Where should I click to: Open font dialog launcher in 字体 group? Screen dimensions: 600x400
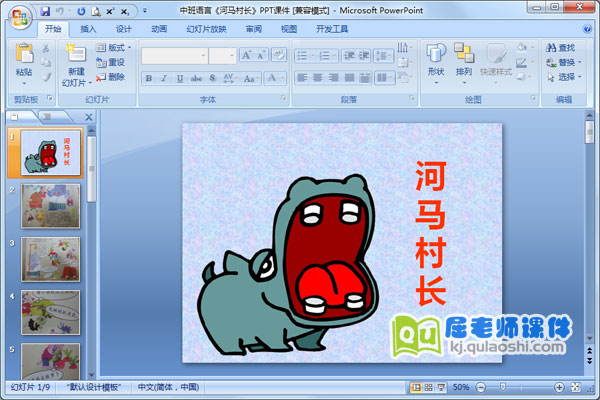tap(284, 98)
